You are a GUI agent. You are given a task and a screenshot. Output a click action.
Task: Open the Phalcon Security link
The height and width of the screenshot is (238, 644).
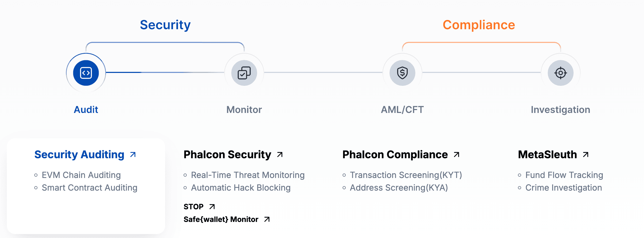227,155
